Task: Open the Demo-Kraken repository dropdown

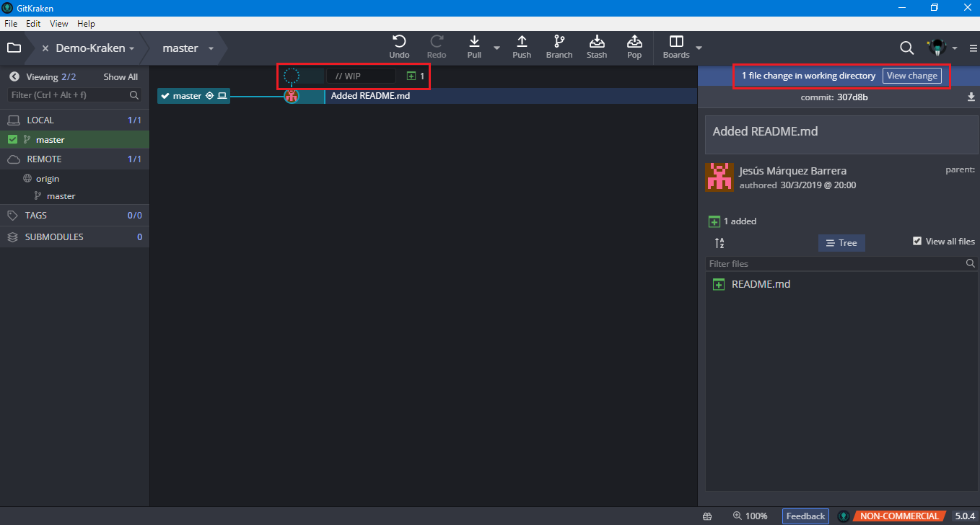Action: click(x=132, y=49)
